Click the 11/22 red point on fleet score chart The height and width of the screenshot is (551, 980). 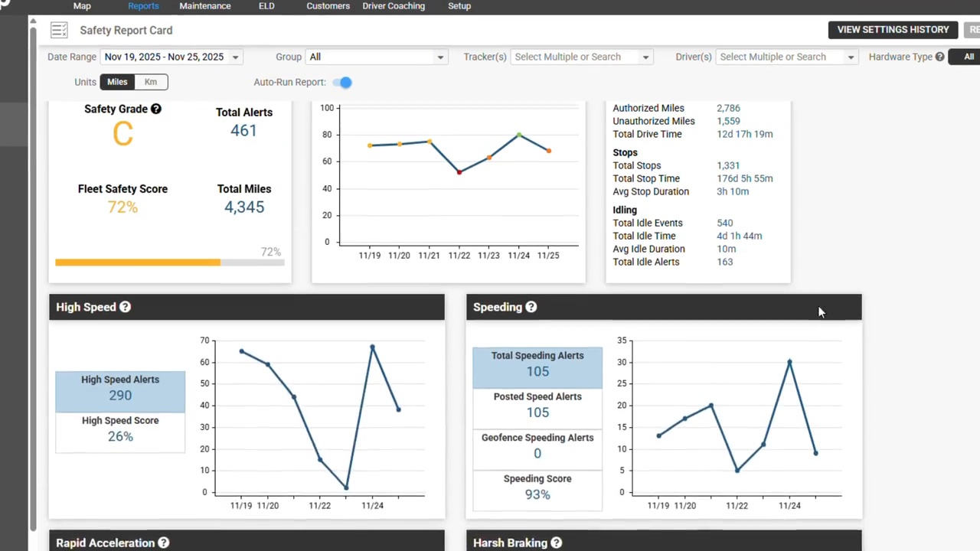(x=459, y=172)
